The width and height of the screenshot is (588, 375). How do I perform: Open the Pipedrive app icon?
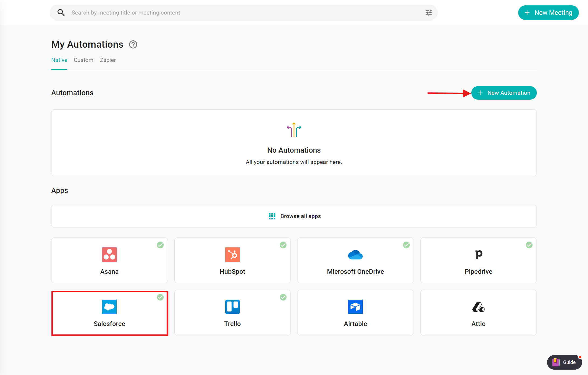(478, 254)
